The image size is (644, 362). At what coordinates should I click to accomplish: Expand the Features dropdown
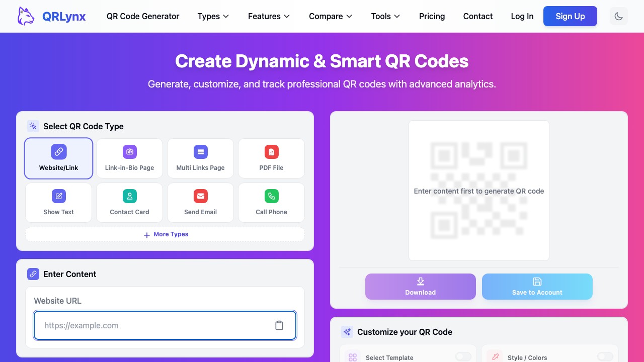coord(269,16)
